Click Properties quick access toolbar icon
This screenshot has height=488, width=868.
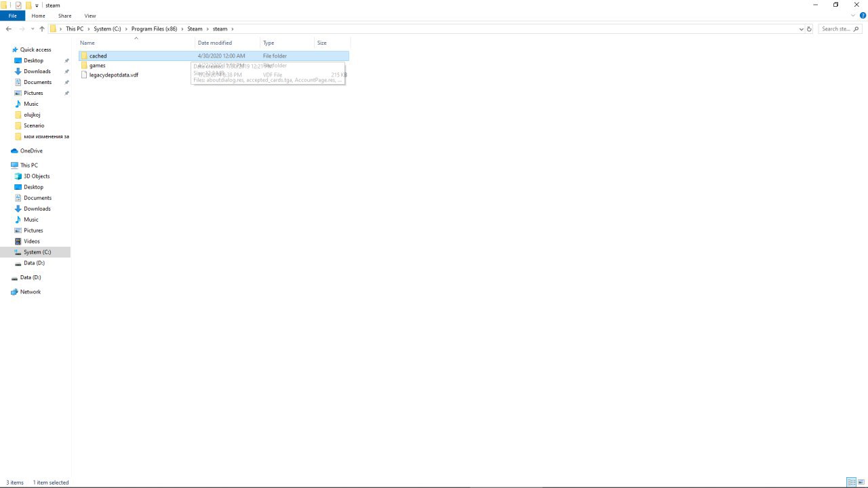click(x=18, y=5)
